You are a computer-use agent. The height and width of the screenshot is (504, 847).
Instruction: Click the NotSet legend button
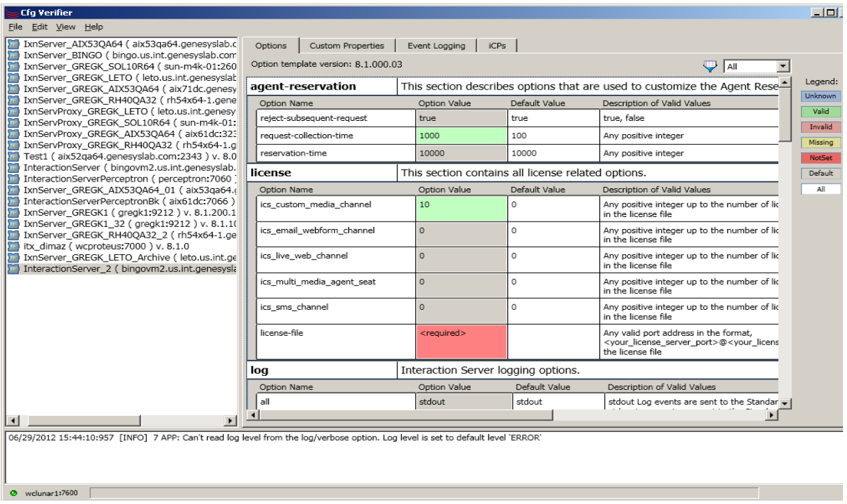point(820,158)
